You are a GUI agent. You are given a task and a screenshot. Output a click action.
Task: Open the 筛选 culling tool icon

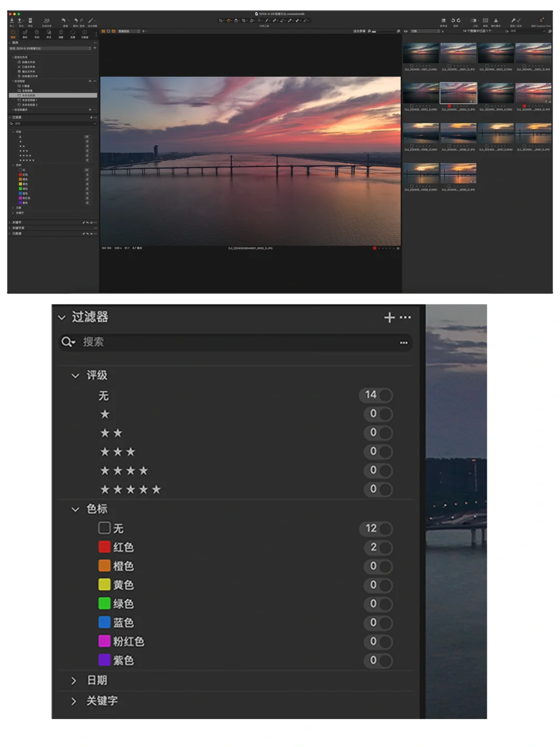coord(30,21)
